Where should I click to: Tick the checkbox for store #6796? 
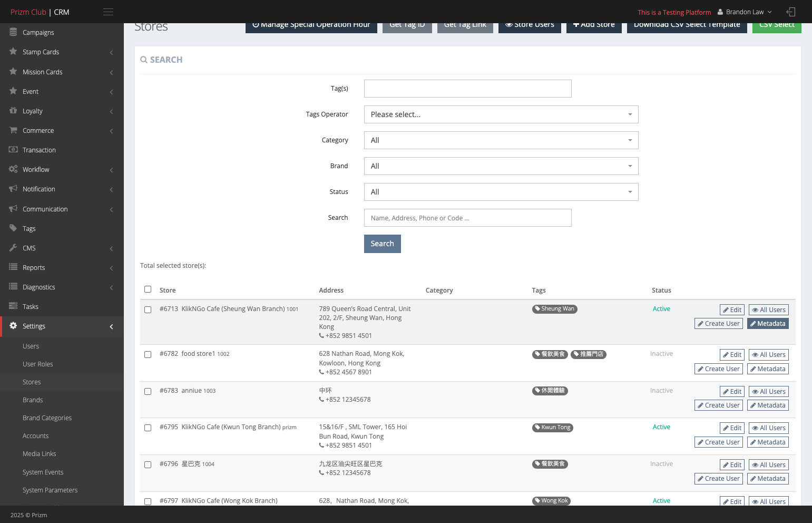click(148, 465)
